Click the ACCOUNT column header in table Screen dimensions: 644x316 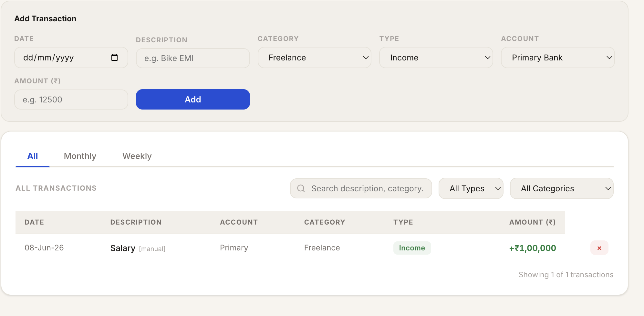click(239, 222)
